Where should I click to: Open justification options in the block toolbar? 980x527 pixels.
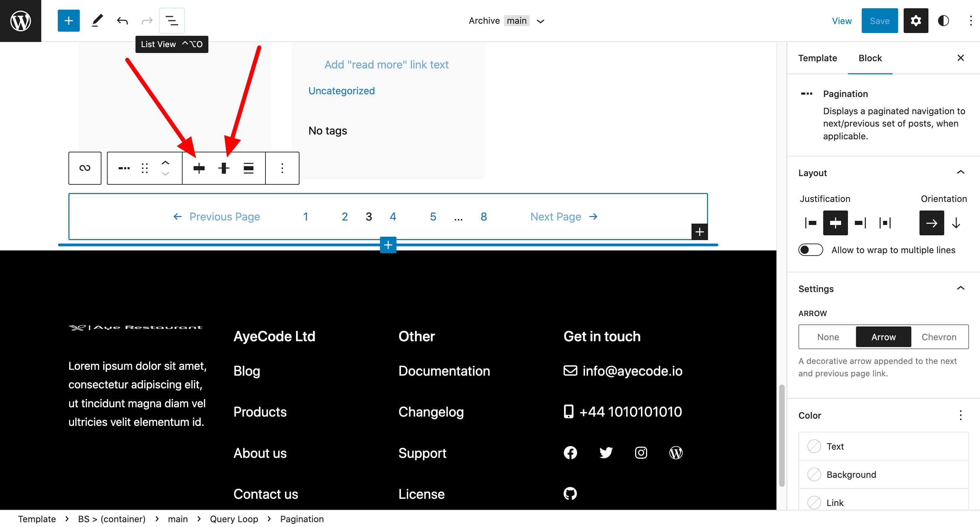(x=199, y=168)
